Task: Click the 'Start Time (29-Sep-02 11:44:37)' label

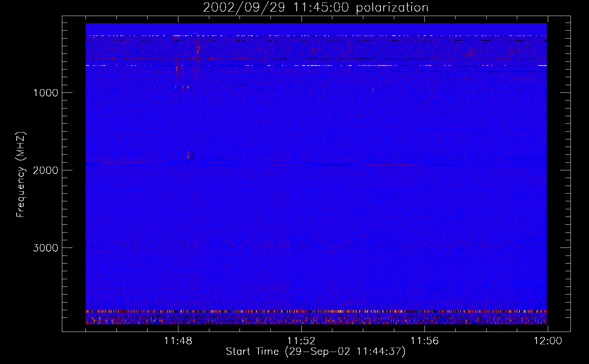Action: tap(316, 352)
